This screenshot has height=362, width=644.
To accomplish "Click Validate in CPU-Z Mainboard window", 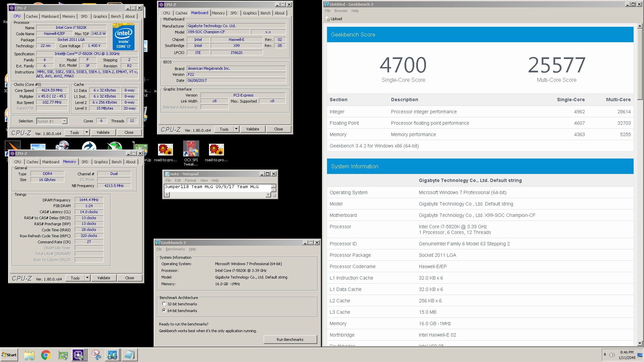I will pos(253,129).
